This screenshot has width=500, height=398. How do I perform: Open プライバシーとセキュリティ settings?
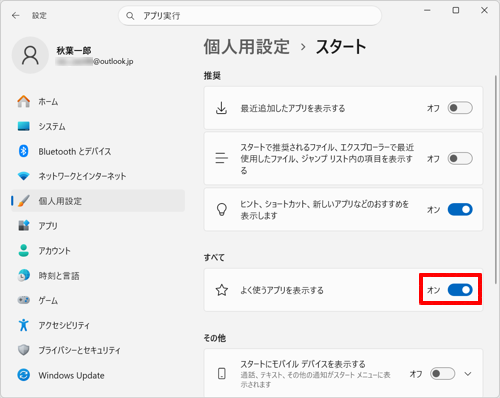[98, 350]
